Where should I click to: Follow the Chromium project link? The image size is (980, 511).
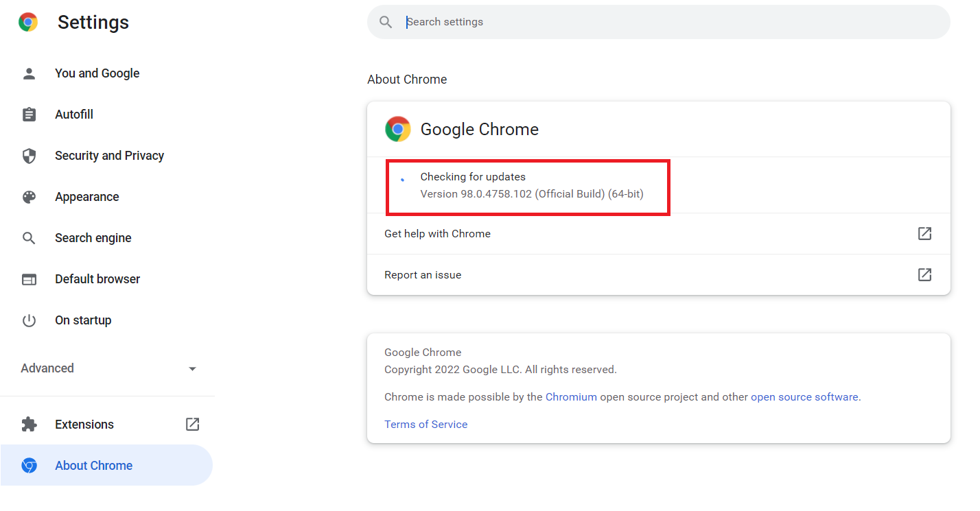[571, 396]
